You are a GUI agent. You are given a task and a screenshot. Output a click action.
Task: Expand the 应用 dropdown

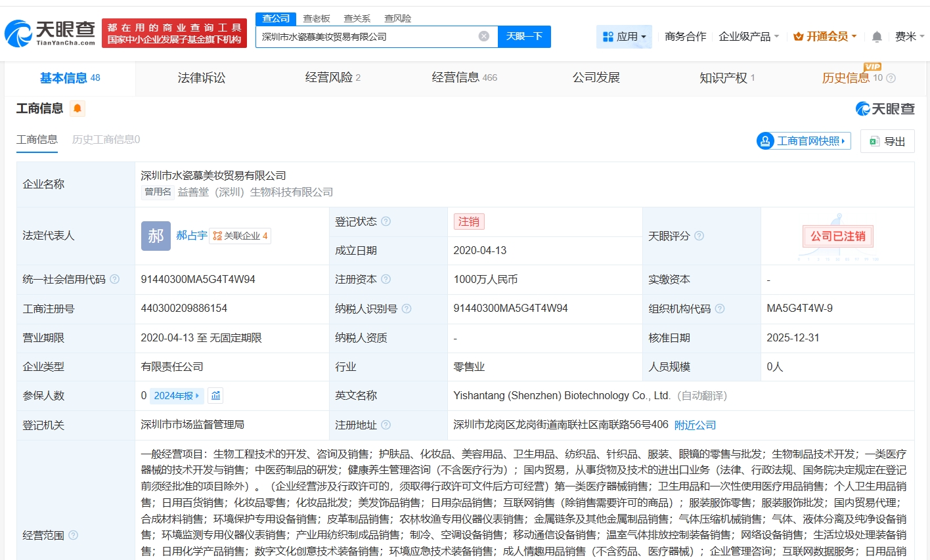(624, 37)
